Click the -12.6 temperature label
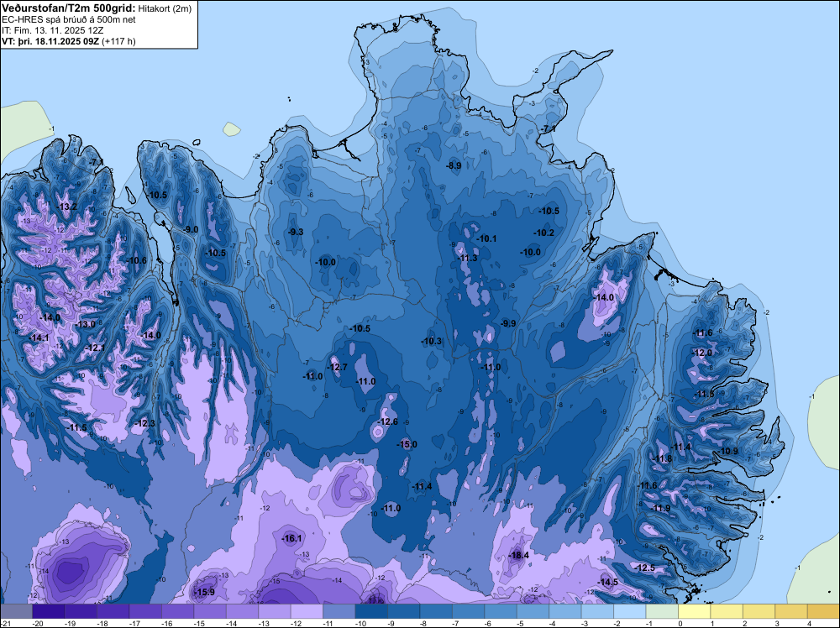The height and width of the screenshot is (628, 840). coord(388,421)
